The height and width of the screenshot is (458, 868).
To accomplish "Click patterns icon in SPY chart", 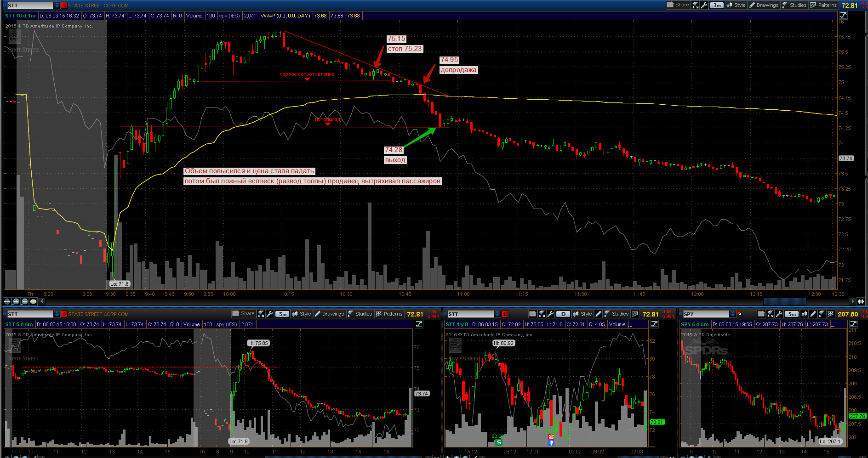I will pyautogui.click(x=830, y=314).
